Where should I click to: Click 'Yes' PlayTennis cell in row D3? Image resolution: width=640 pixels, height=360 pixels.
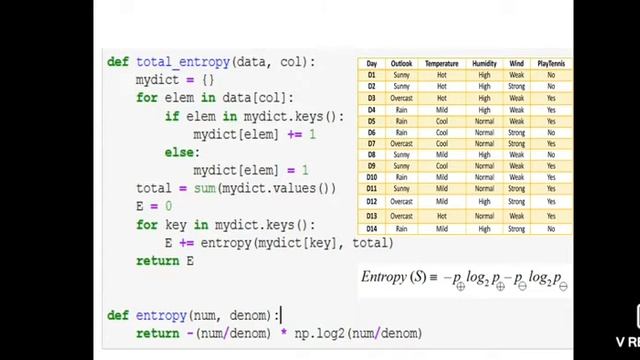551,98
